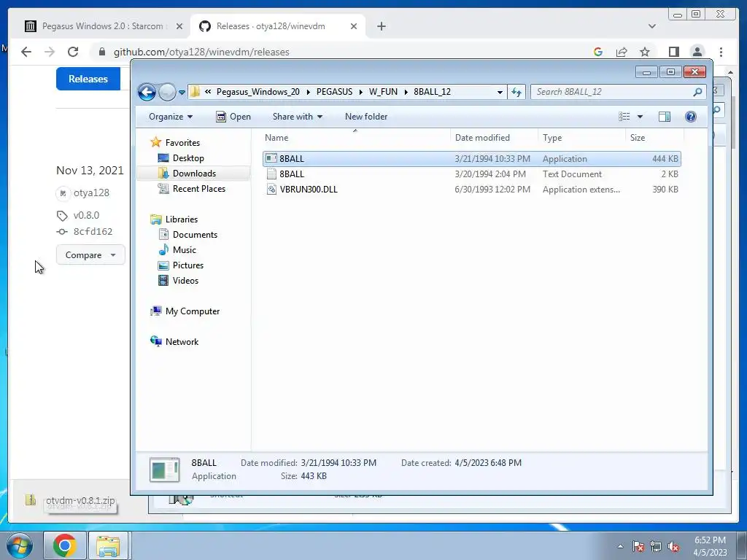Create a New folder

pyautogui.click(x=366, y=117)
